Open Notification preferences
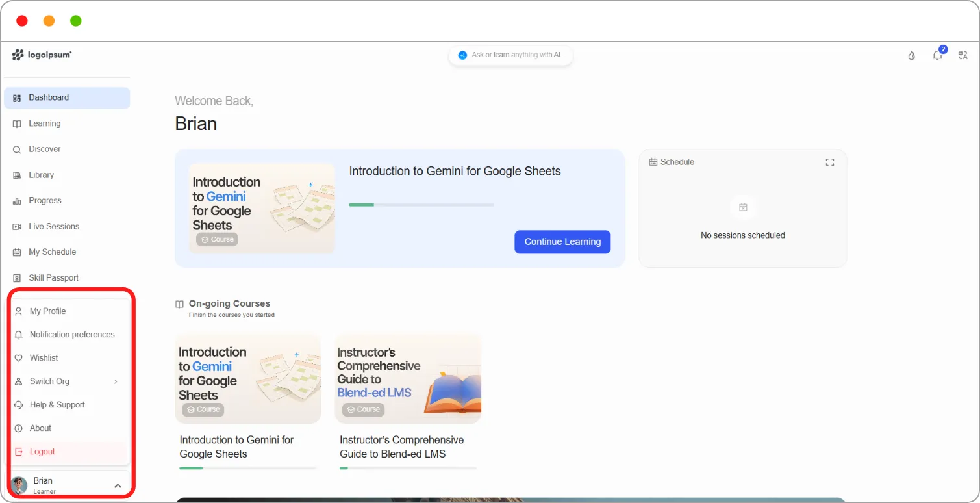 pos(68,335)
